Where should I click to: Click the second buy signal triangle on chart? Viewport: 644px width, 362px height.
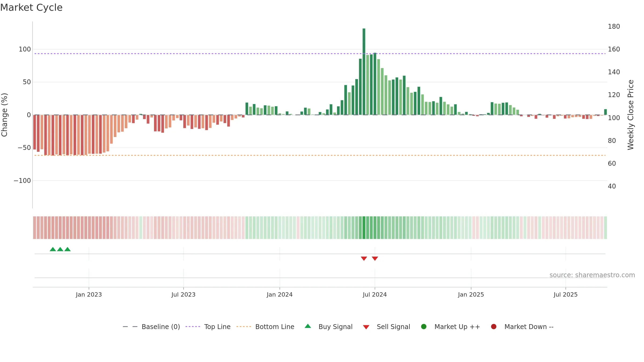coord(60,249)
